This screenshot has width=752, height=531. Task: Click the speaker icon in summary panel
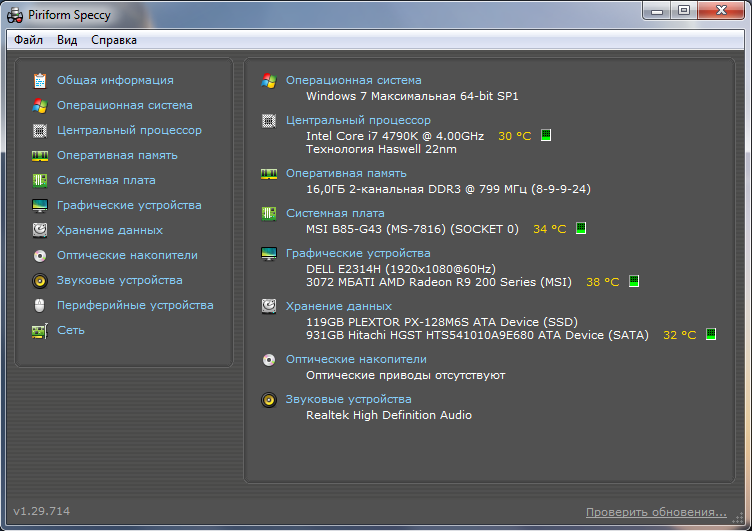coord(269,400)
